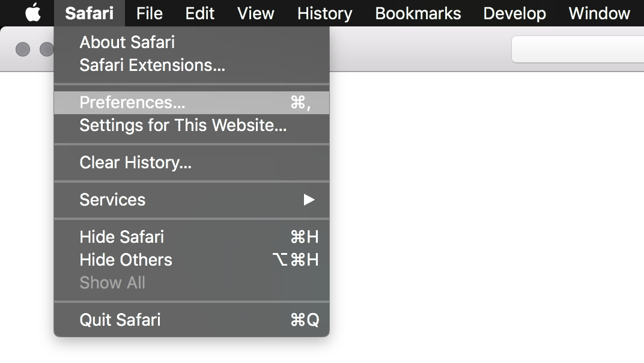The image size is (644, 363).
Task: Select Clear History…
Action: point(192,162)
